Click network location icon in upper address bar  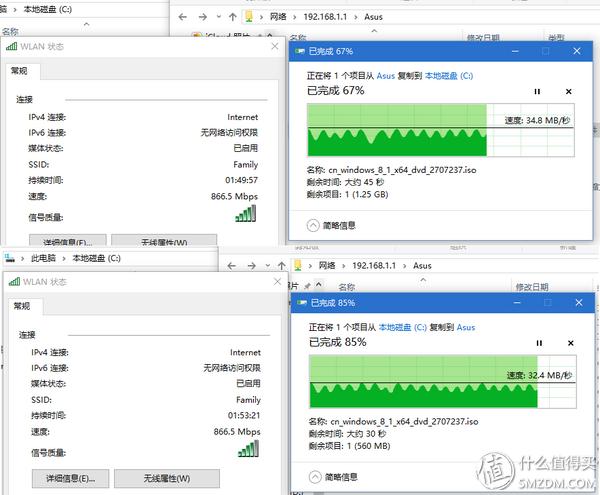coord(249,16)
